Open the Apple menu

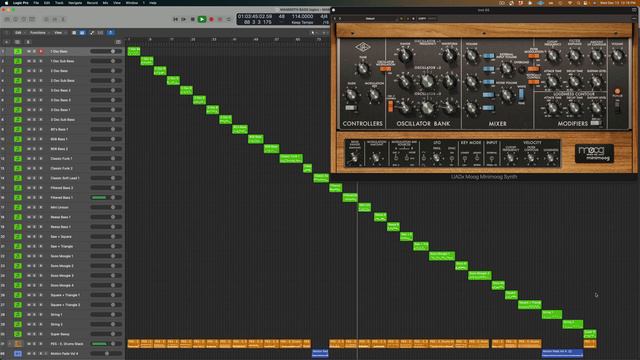6,2
